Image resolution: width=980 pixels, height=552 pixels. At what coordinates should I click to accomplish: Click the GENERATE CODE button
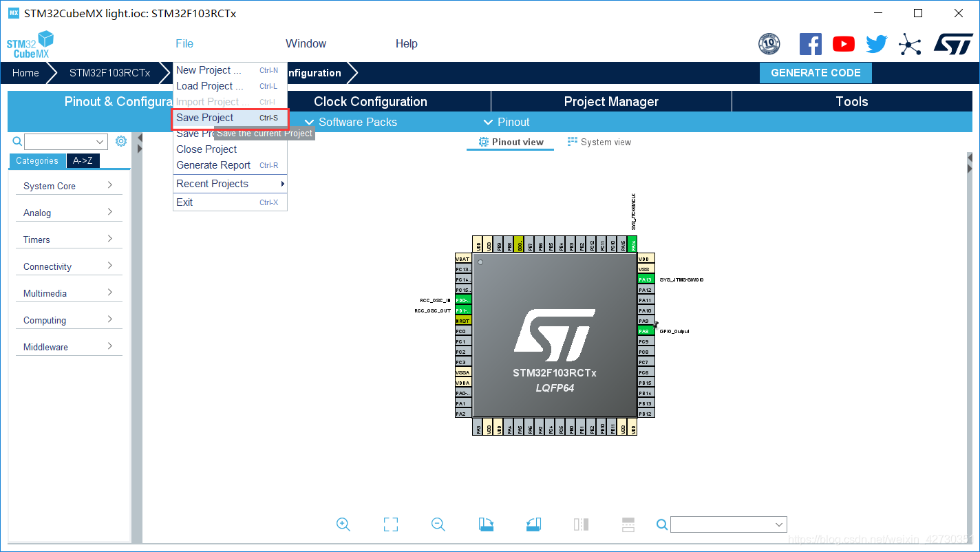816,72
